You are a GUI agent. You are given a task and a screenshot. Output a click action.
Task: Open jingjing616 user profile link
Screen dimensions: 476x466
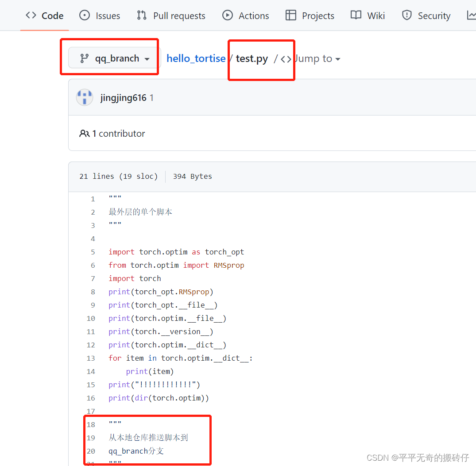coord(123,98)
